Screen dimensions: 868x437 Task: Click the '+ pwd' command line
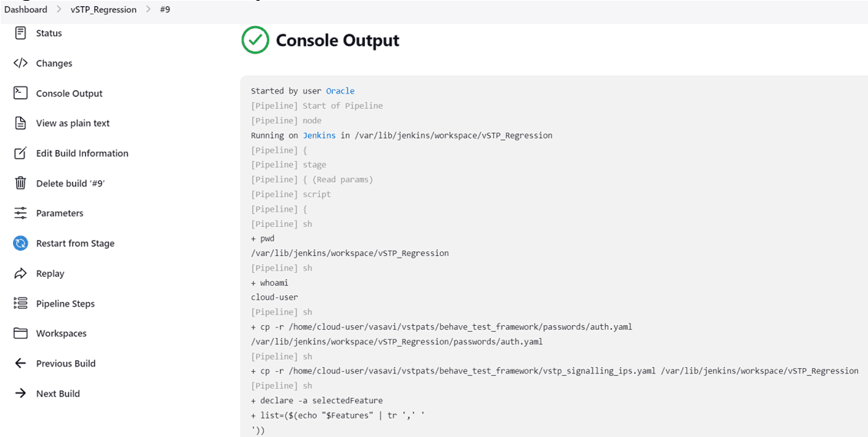click(263, 238)
